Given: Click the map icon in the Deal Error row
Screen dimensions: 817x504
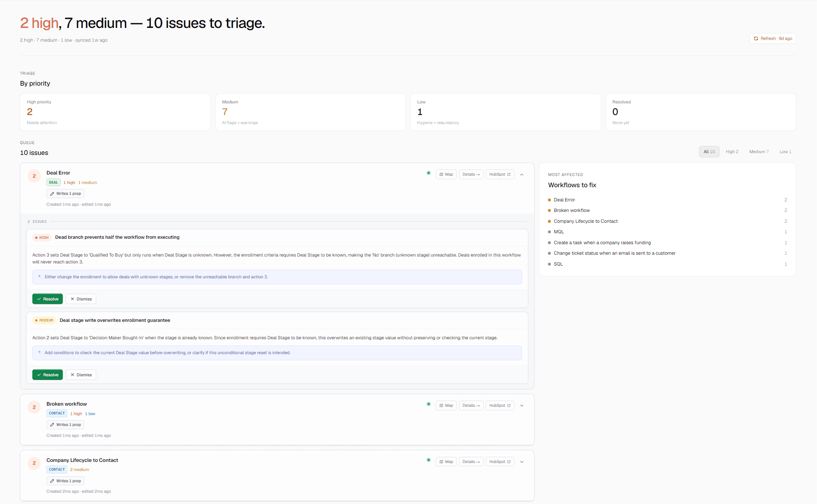Looking at the screenshot, I should (x=441, y=175).
